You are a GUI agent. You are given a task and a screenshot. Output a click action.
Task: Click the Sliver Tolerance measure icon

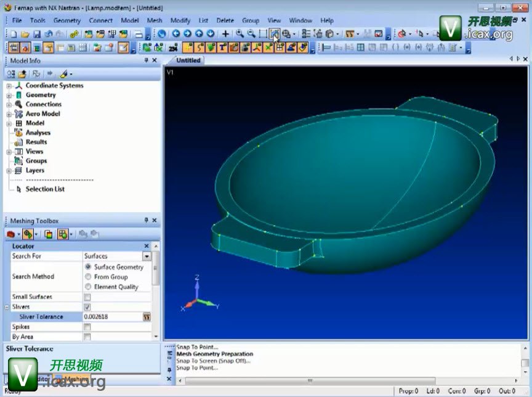pyautogui.click(x=147, y=317)
